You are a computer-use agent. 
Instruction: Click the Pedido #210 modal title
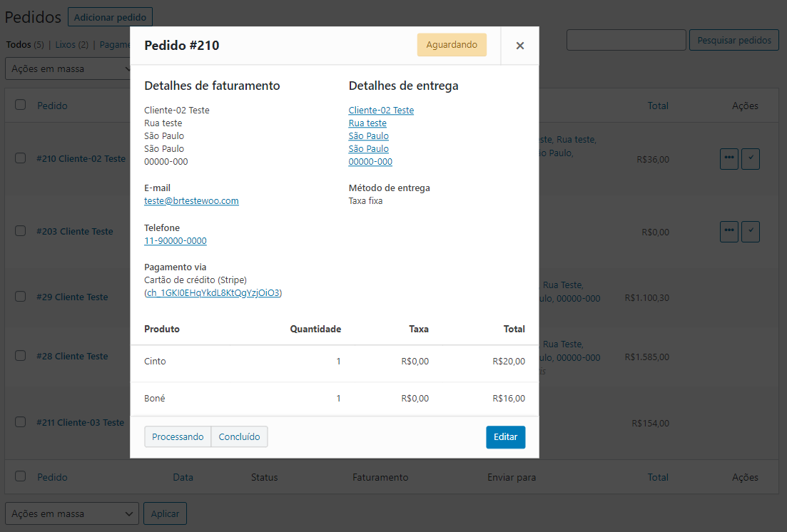tap(182, 46)
